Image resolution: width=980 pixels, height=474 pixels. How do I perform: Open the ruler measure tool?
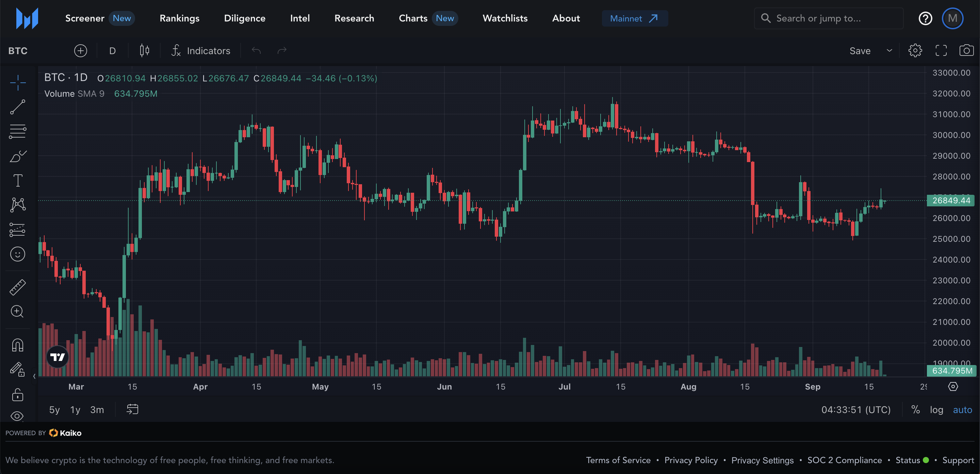point(17,287)
